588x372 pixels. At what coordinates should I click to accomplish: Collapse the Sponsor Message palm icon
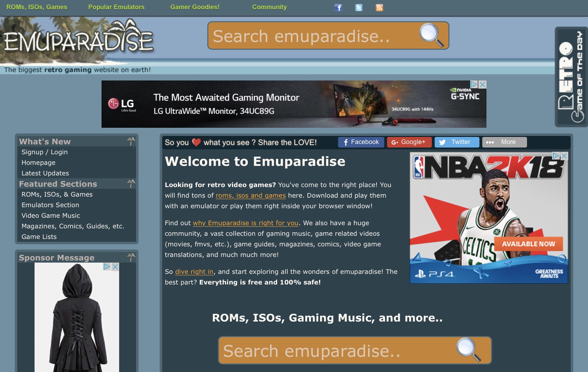131,257
